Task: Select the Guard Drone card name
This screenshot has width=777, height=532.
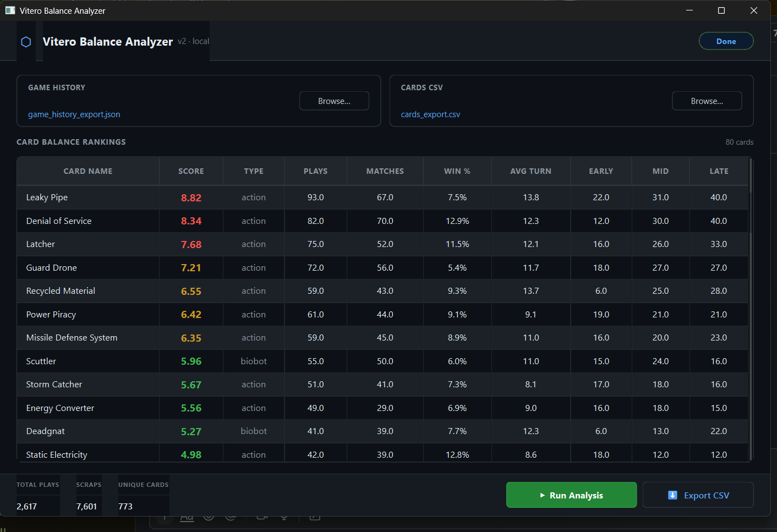Action: (52, 267)
